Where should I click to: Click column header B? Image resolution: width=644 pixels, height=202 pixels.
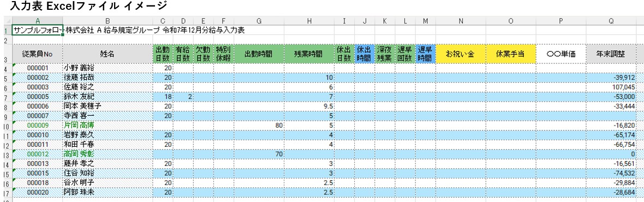(108, 21)
